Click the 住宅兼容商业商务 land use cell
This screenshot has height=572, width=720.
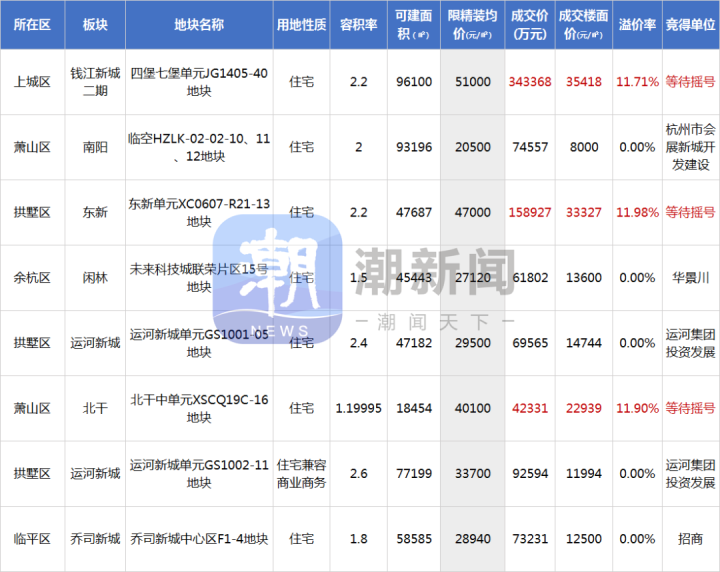[x=301, y=473]
